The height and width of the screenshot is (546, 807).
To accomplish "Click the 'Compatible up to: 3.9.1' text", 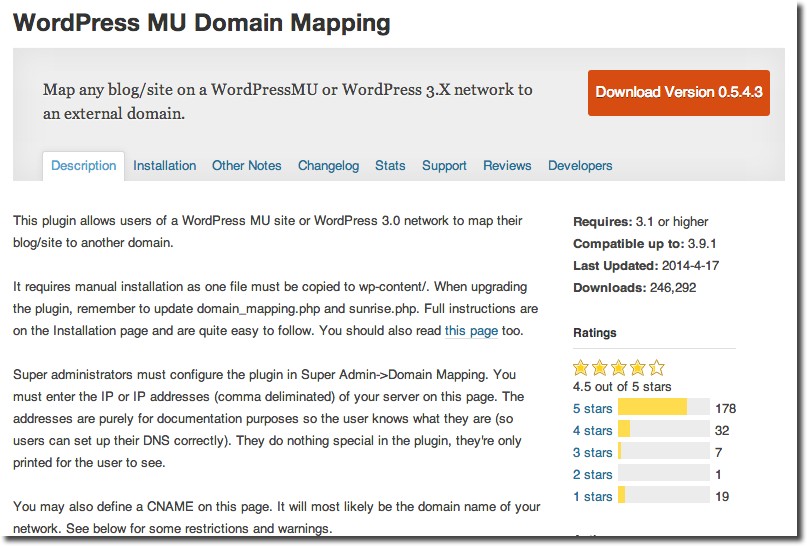I will (x=644, y=244).
